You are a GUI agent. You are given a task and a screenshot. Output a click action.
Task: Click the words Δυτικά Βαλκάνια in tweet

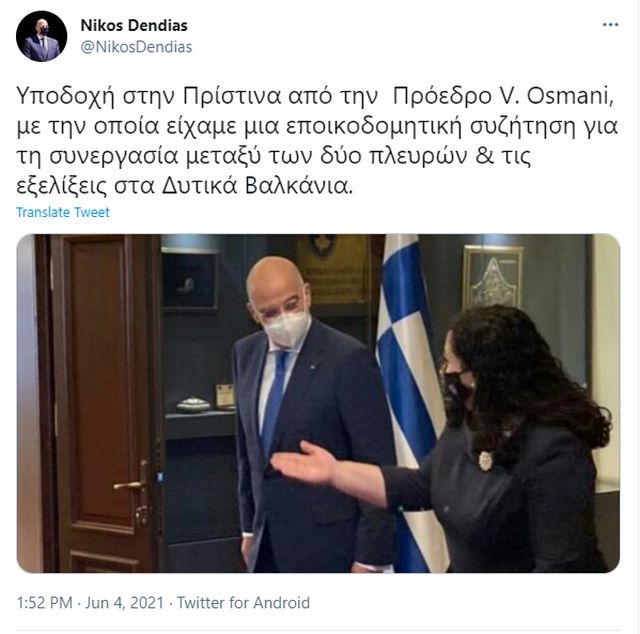pos(257,186)
